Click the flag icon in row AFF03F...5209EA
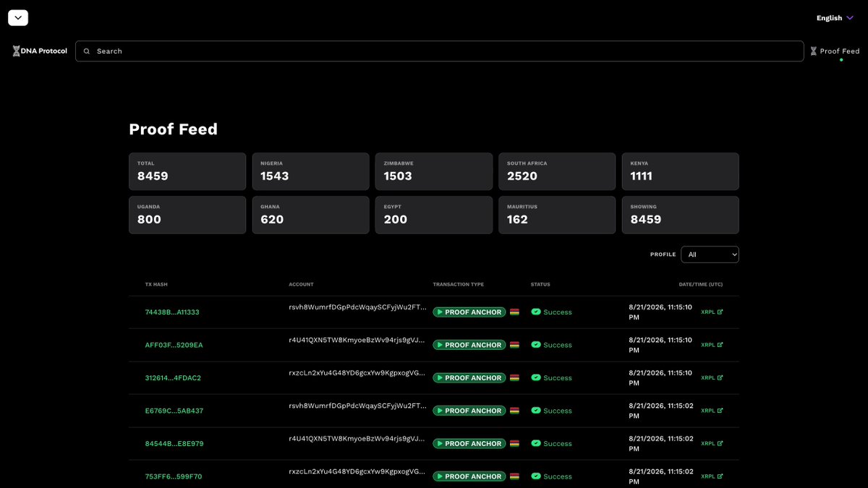The width and height of the screenshot is (868, 488). (x=514, y=345)
